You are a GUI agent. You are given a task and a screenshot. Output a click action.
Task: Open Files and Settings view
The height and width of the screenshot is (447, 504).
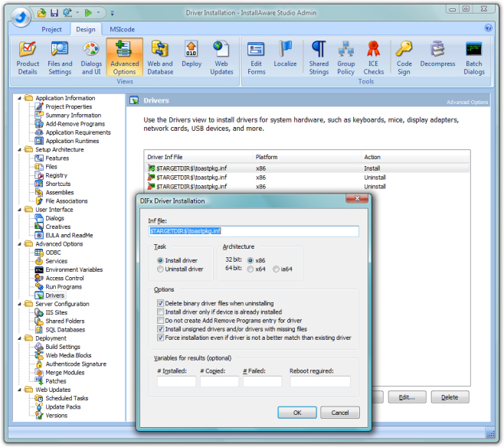[x=60, y=58]
